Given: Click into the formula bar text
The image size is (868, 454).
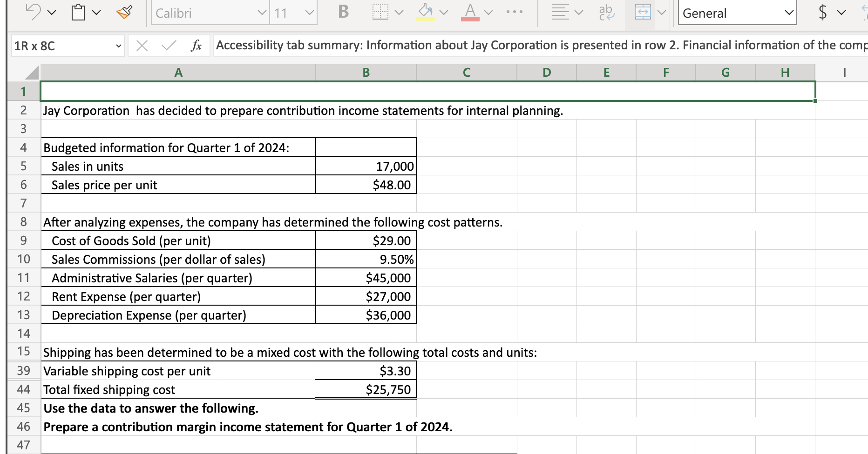Looking at the screenshot, I should (x=540, y=45).
